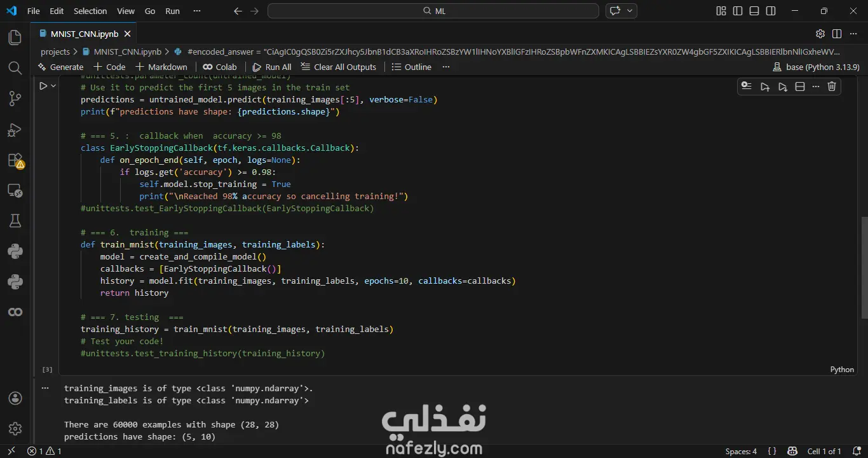Go back with the left arrow
Screen dimensions: 868x458
(x=238, y=11)
